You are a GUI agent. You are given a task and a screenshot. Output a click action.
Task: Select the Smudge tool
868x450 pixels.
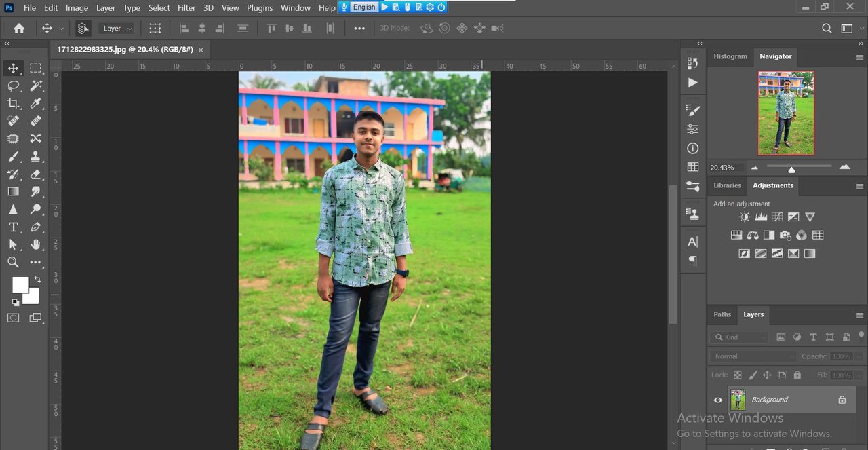(x=36, y=192)
